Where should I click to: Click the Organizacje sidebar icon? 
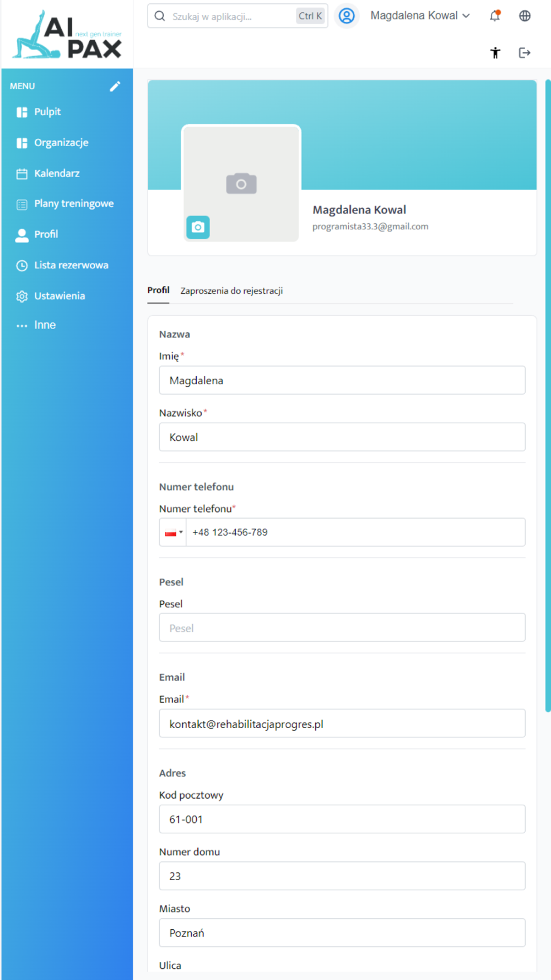pos(22,143)
